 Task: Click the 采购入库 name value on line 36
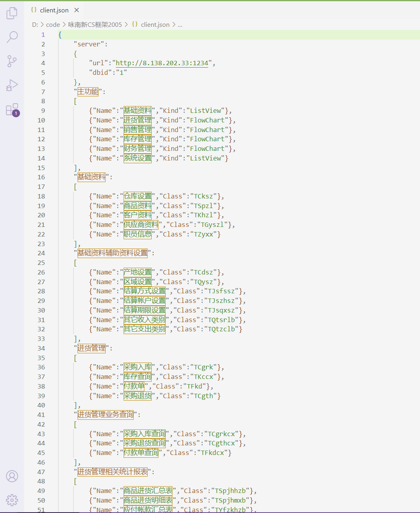click(138, 367)
